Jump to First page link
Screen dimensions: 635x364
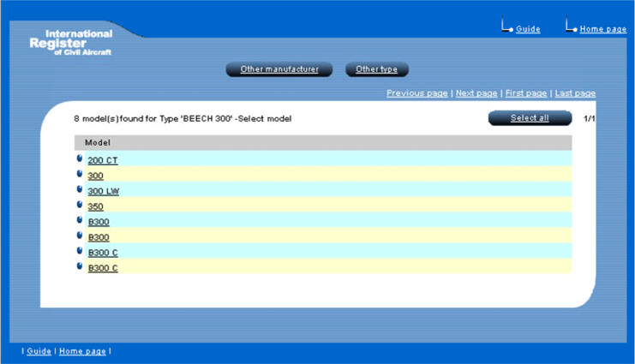[x=526, y=93]
